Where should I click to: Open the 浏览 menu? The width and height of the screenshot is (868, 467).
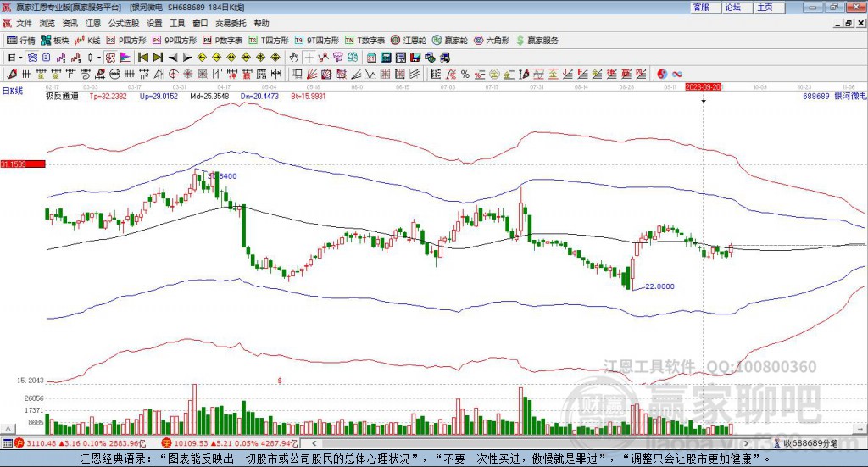point(47,23)
